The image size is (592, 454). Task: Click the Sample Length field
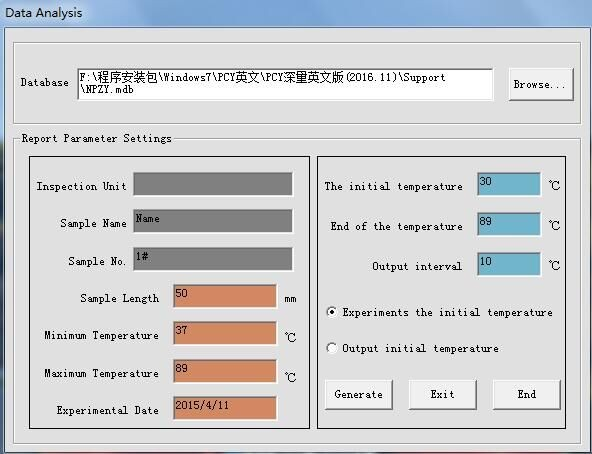[x=225, y=296]
